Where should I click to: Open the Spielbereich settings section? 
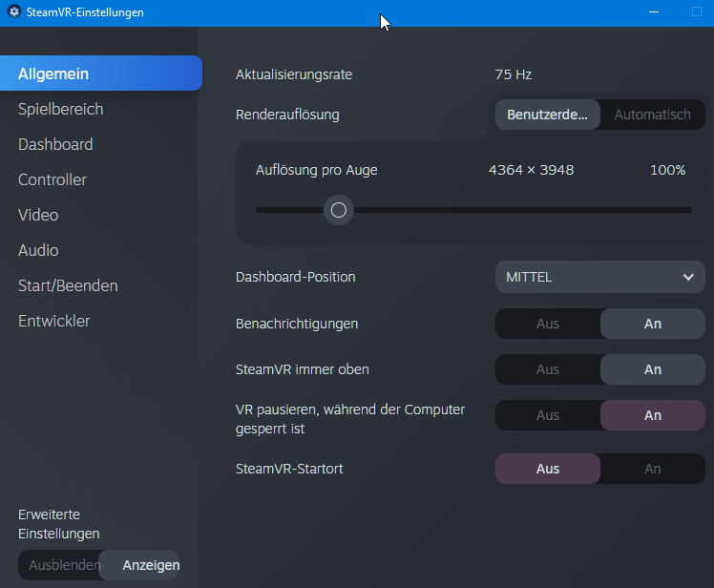60,110
